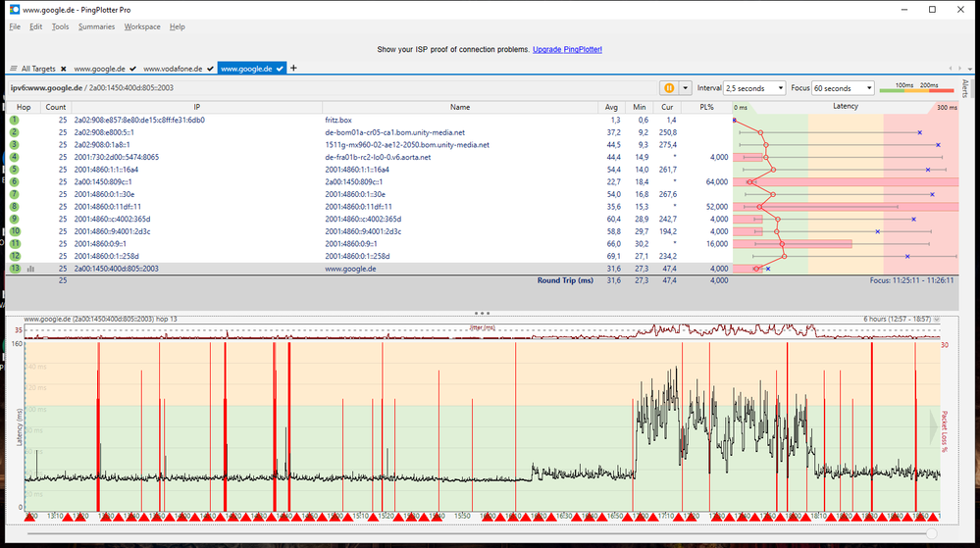Click the hop 8 green circle icon
This screenshot has width=980, height=548.
coord(15,206)
